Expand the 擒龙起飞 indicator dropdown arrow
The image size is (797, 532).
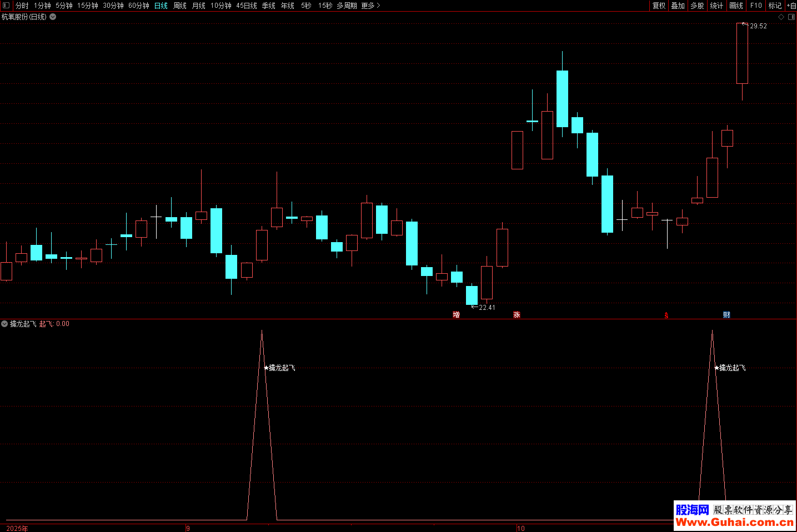[4, 324]
